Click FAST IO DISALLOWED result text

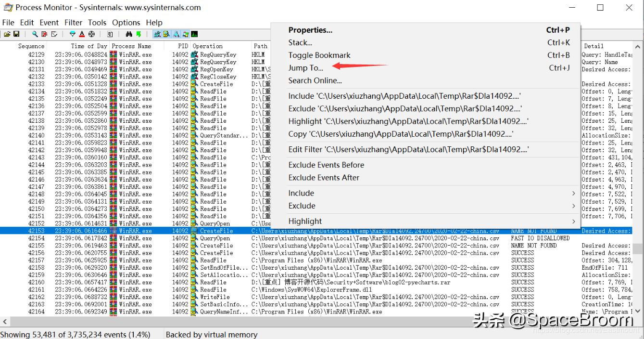pyautogui.click(x=540, y=238)
